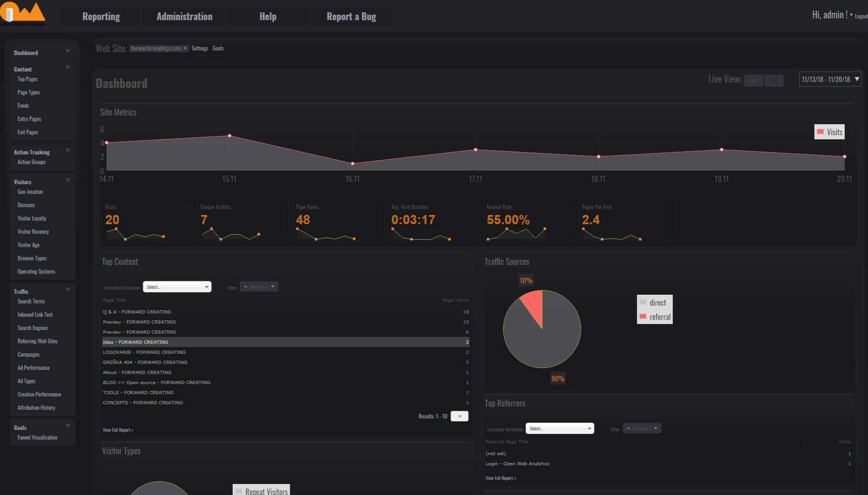Collapse the Visitors sidebar section arrow
This screenshot has height=495, width=868.
click(67, 180)
